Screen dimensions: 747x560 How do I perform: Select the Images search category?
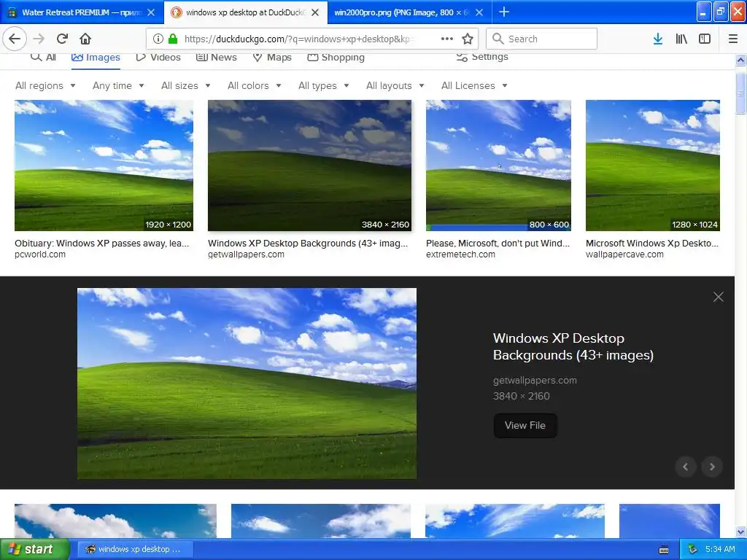(x=96, y=57)
